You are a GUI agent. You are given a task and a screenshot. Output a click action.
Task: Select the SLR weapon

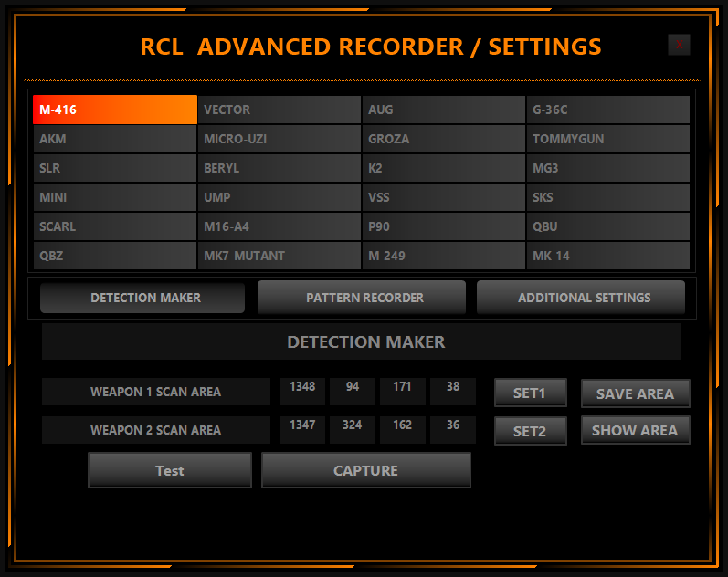115,168
